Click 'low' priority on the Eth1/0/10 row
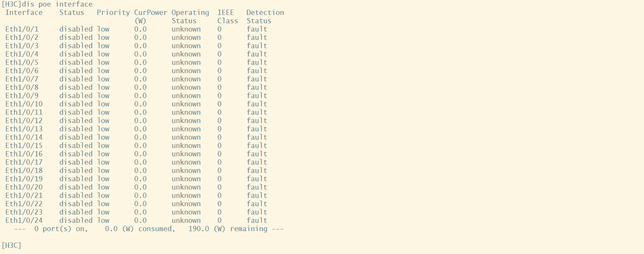Viewport: 644px width, 254px height. pyautogui.click(x=103, y=104)
